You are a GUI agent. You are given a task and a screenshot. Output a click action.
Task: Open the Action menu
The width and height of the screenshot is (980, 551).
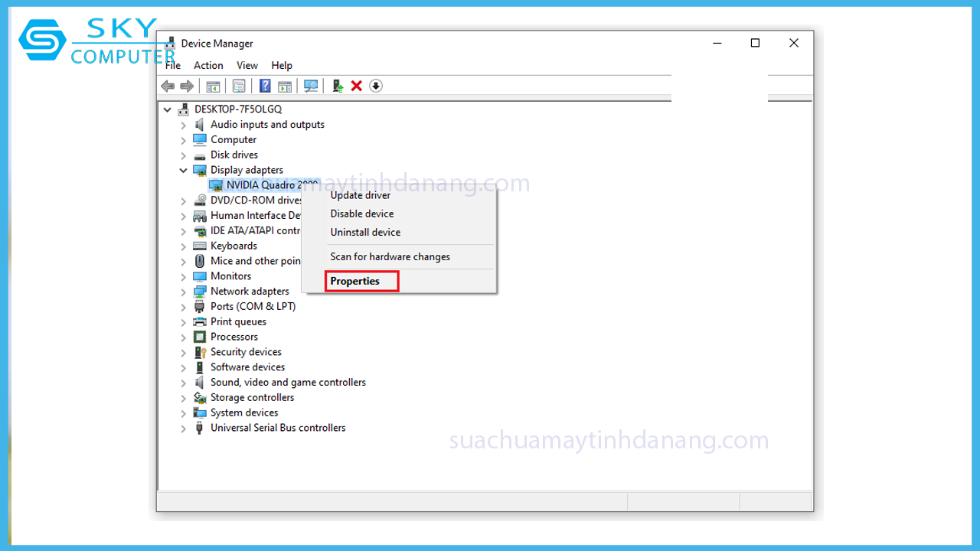coord(208,66)
